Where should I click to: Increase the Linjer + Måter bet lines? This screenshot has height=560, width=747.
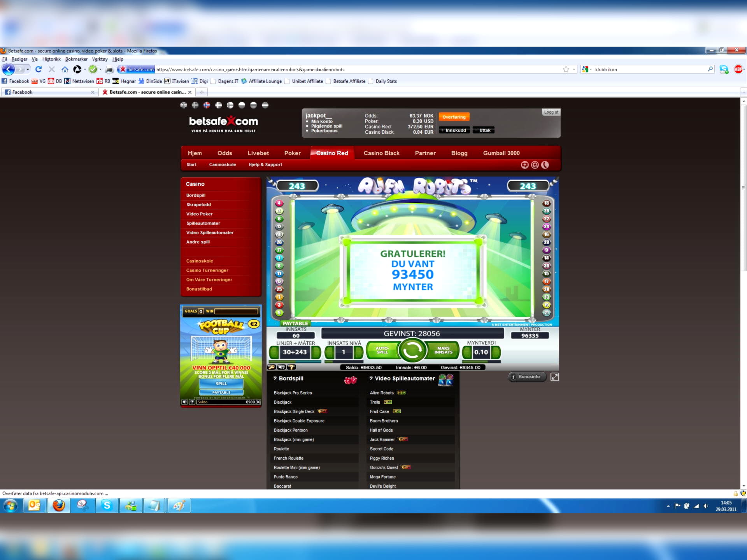(x=316, y=352)
